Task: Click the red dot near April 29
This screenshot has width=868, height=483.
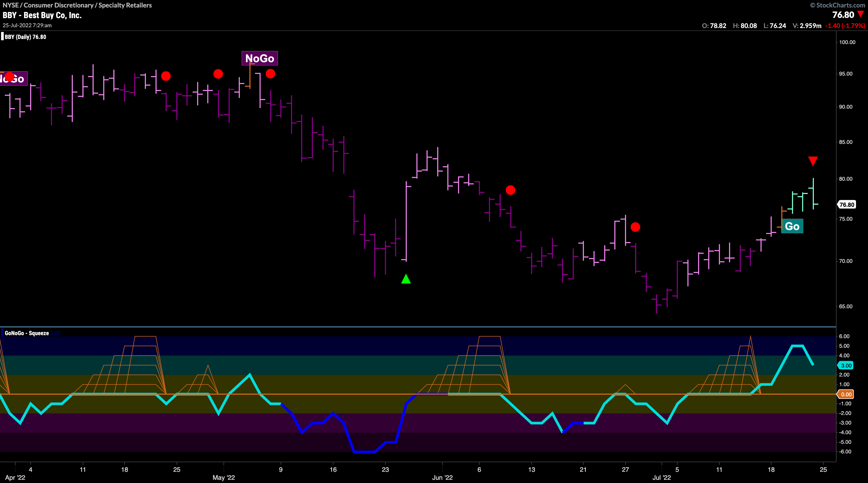Action: pyautogui.click(x=218, y=74)
